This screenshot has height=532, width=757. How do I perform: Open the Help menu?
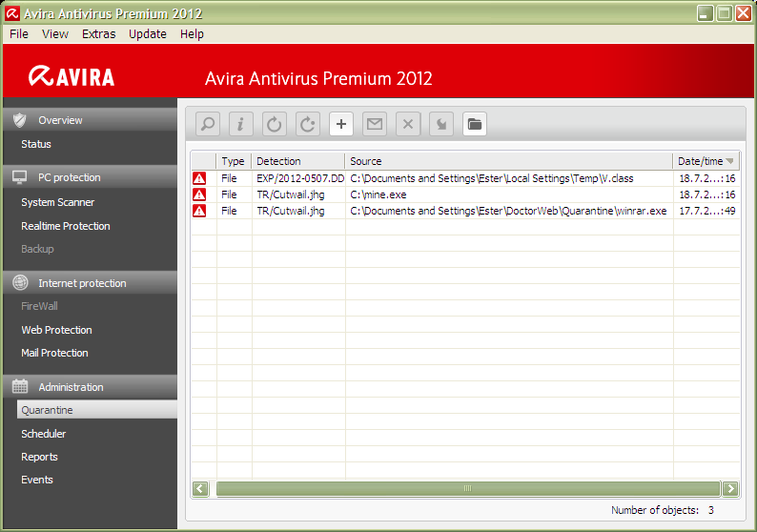(x=192, y=34)
